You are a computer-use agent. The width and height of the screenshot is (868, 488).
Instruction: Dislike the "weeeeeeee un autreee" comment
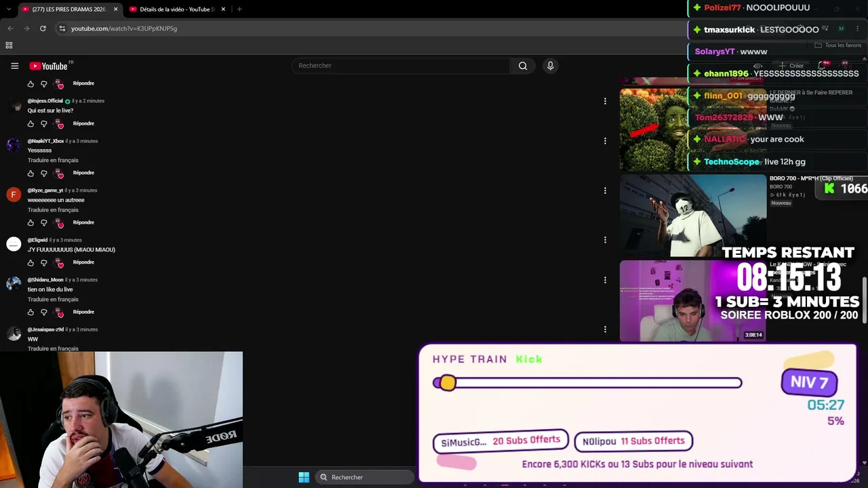click(44, 223)
